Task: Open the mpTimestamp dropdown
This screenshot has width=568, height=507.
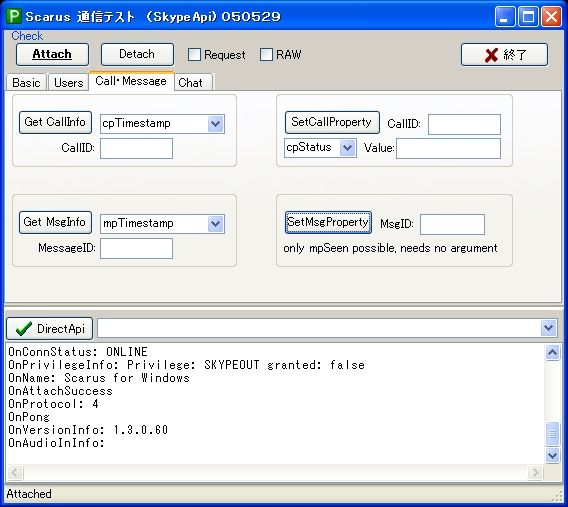Action: point(216,224)
